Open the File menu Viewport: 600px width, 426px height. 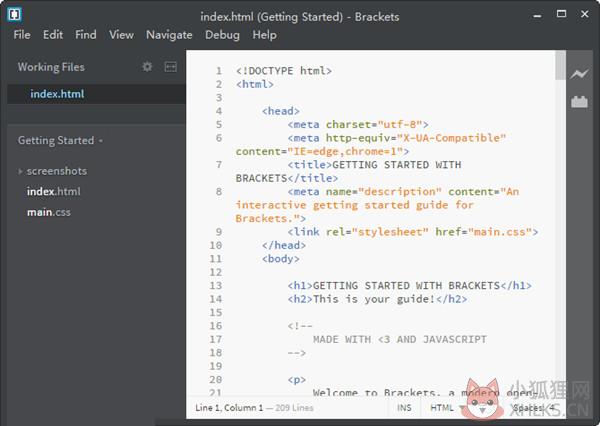click(x=22, y=35)
